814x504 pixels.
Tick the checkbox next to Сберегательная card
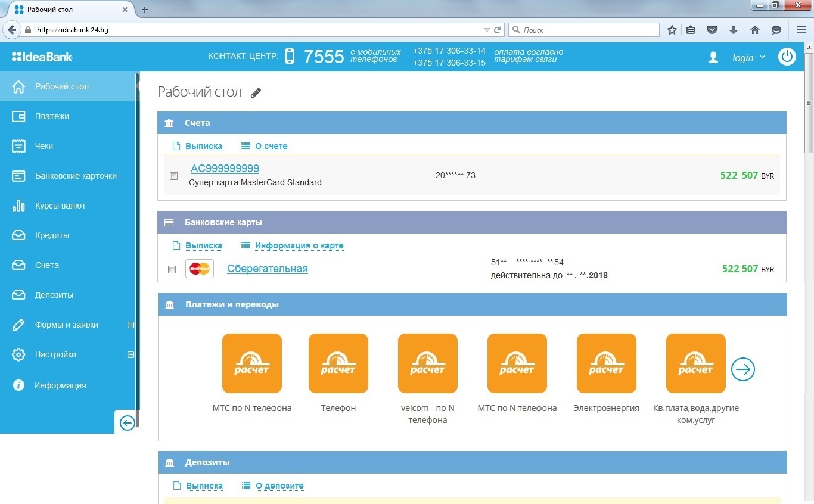(x=172, y=269)
